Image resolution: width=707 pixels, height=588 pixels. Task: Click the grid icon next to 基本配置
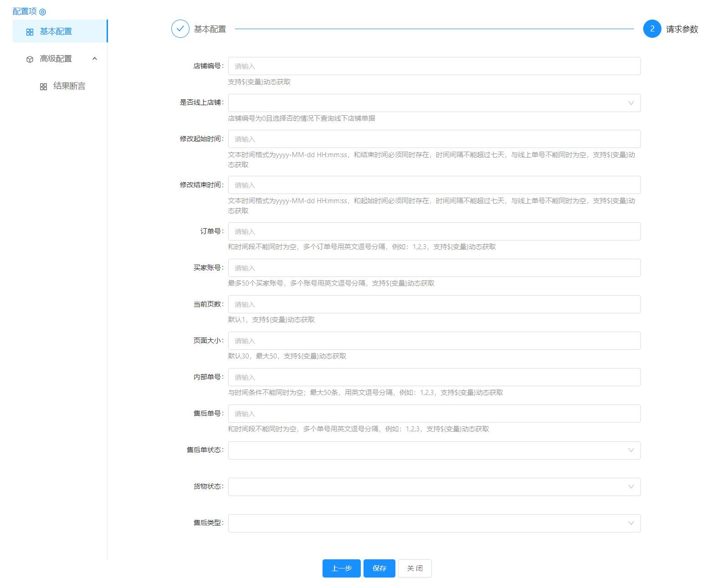[x=30, y=32]
